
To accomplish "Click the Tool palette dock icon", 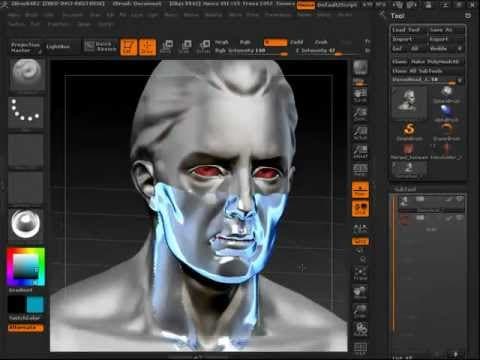I will [468, 16].
